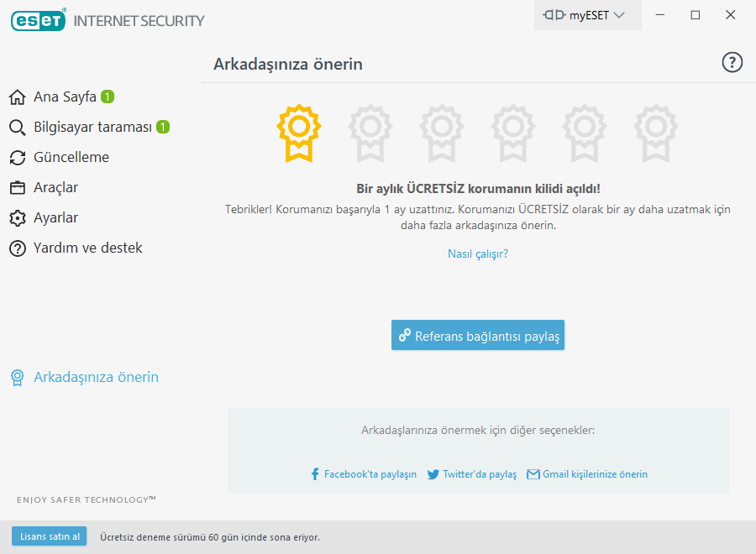Click the Gmail envelope icon
Screen dimensions: 756x554
533,474
